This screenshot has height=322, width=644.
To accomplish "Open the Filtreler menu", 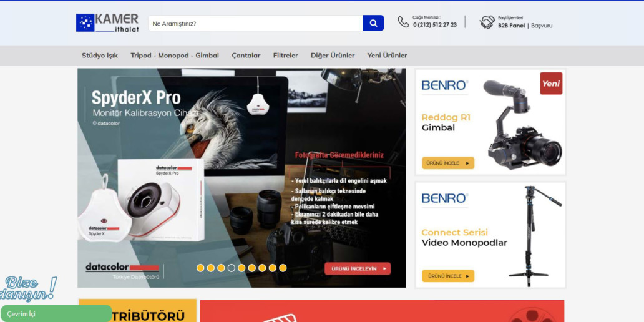I will (285, 56).
